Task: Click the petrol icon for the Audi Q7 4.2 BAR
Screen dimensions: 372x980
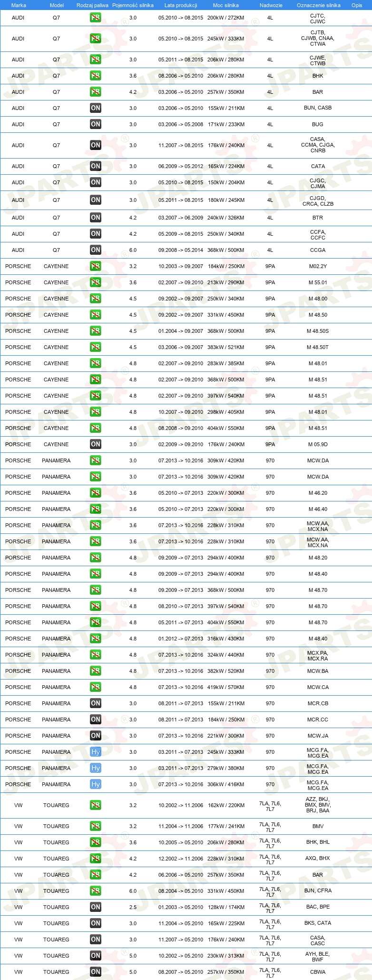Action: click(x=96, y=92)
